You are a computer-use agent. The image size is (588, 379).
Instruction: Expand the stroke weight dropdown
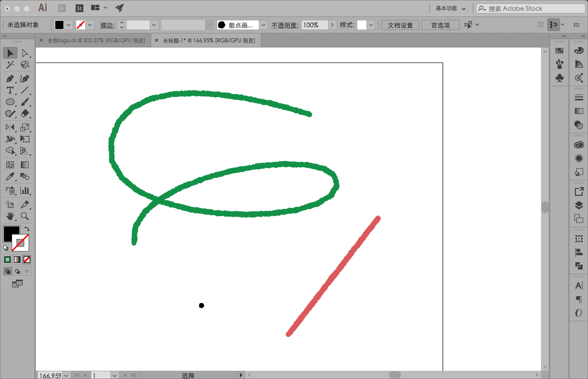coord(154,25)
